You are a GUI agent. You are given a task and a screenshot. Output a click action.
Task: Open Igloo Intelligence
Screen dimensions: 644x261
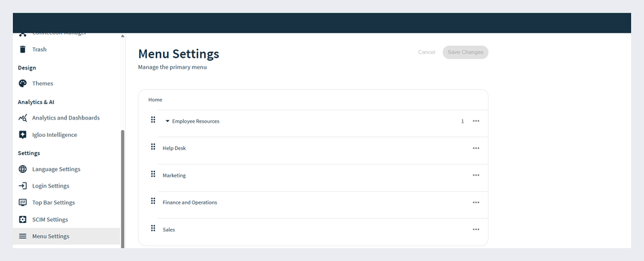point(54,134)
